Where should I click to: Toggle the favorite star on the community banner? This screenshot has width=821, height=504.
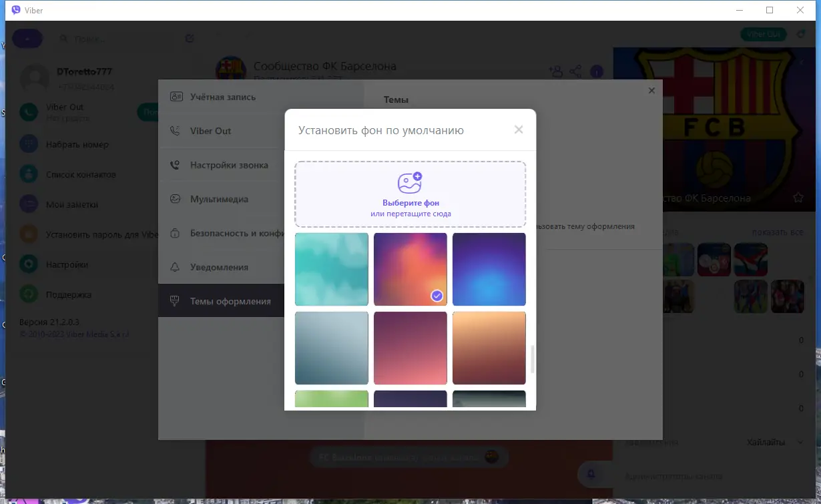point(798,198)
